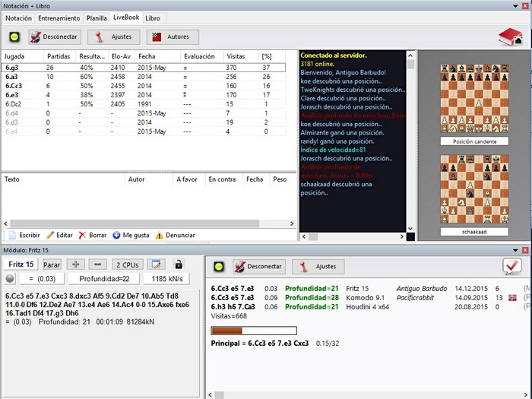Close the Módulo: Fritz 15 panel
532x399 pixels.
click(x=525, y=250)
